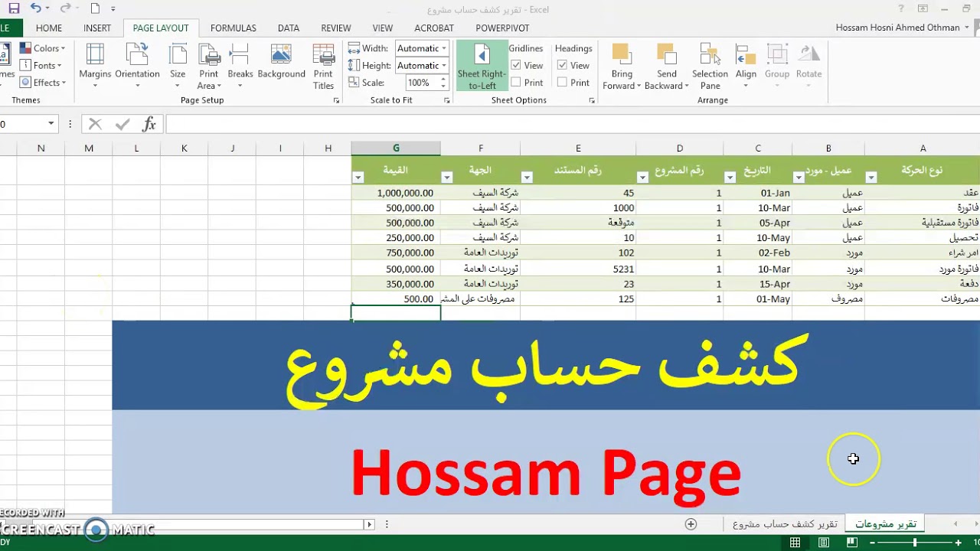
Task: Choose a sheet Background image
Action: [x=281, y=61]
